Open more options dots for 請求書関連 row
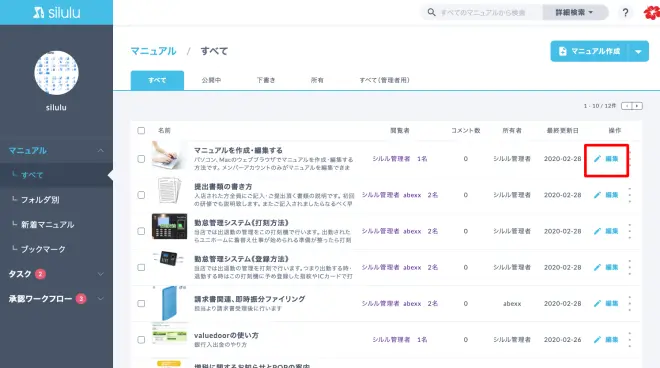 630,304
